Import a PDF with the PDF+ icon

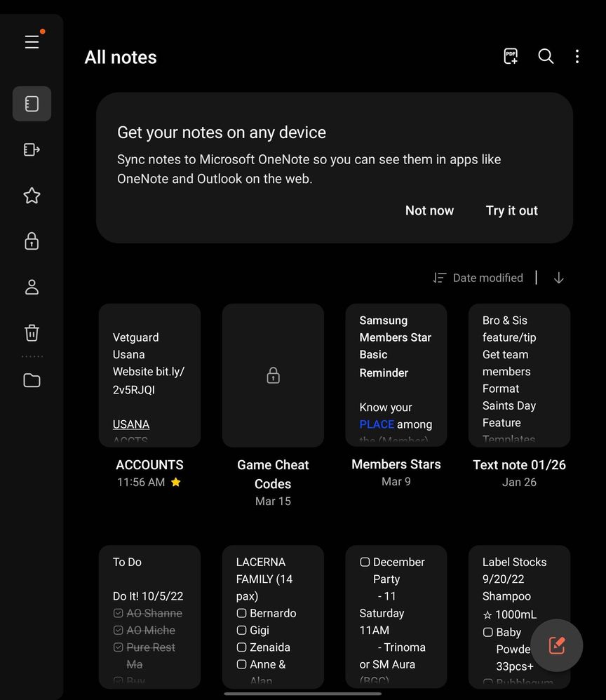[x=511, y=56]
